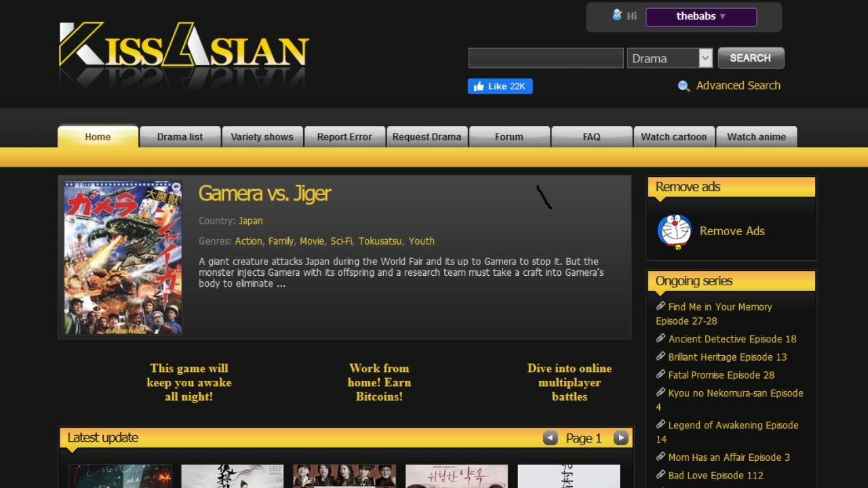Click the Japan country link
This screenshot has height=488, width=868.
click(250, 220)
